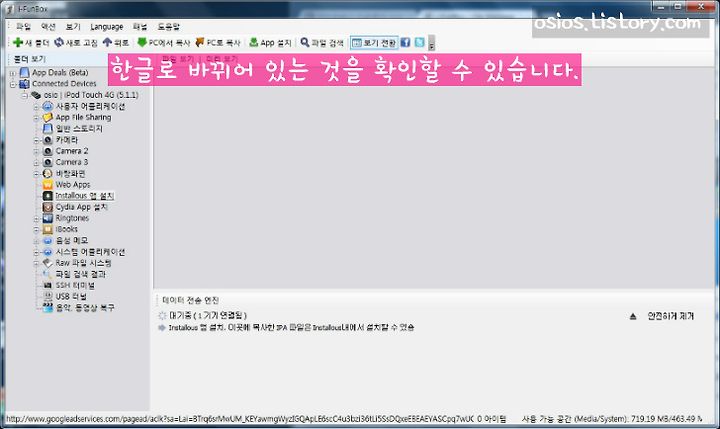This screenshot has height=429, width=720.
Task: Expand the 카메라 tree node
Action: click(36, 140)
